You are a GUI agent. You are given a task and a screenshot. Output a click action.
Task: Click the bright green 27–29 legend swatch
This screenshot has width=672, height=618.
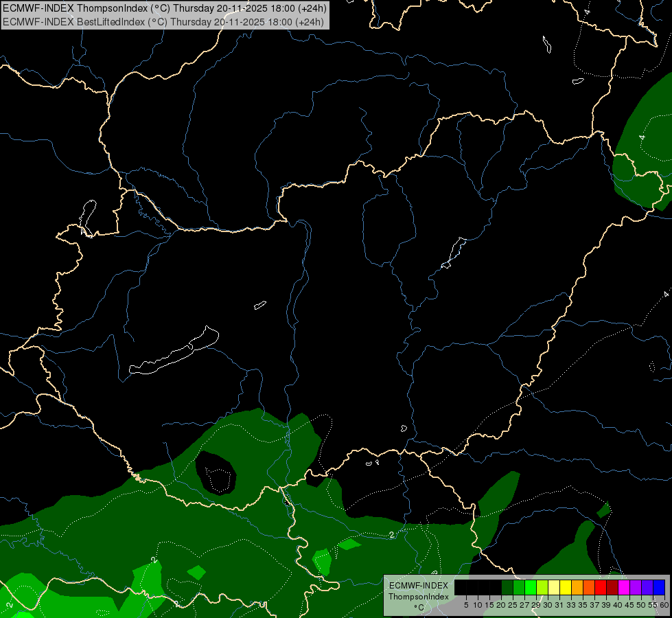click(x=531, y=587)
